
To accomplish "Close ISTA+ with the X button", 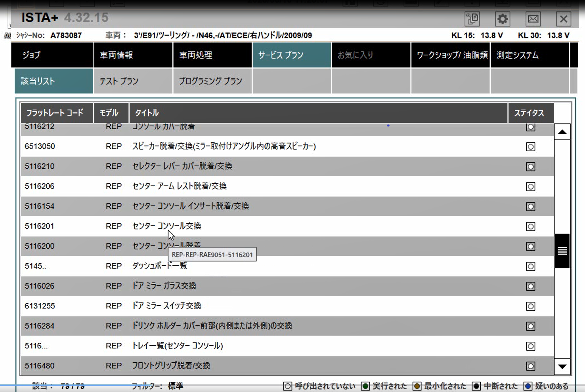I will [564, 19].
